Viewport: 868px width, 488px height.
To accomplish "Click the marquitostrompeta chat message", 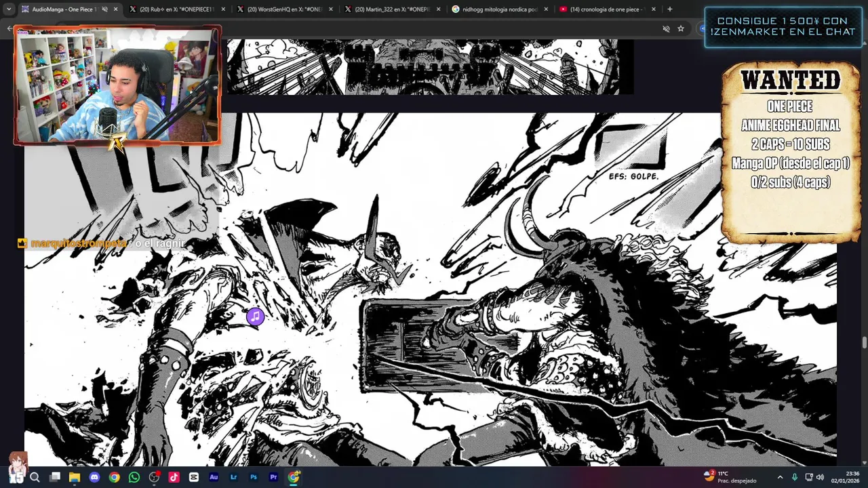I will coord(102,243).
